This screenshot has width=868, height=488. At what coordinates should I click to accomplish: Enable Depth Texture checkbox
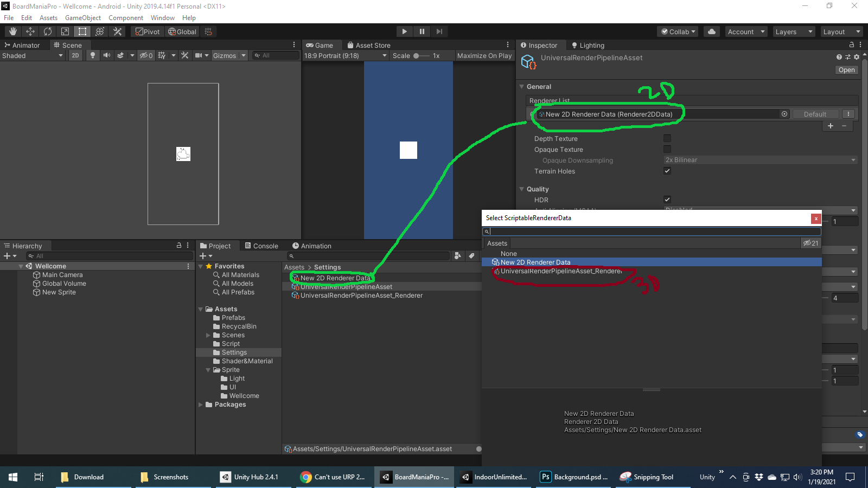pos(667,138)
